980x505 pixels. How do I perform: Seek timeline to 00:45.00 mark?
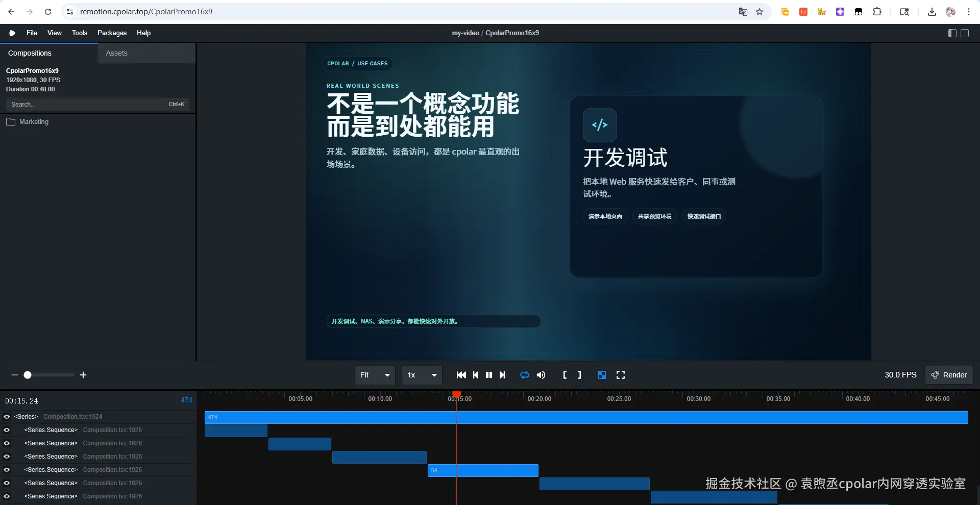click(938, 399)
